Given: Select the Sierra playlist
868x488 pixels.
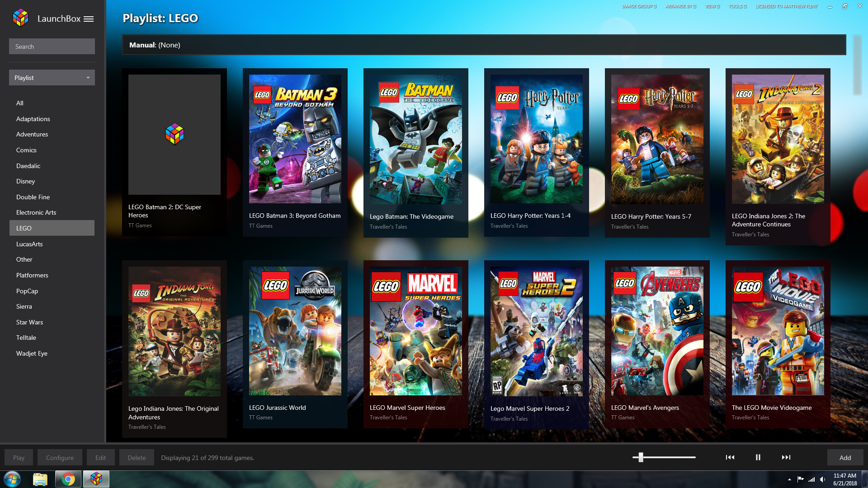Looking at the screenshot, I should [52, 306].
